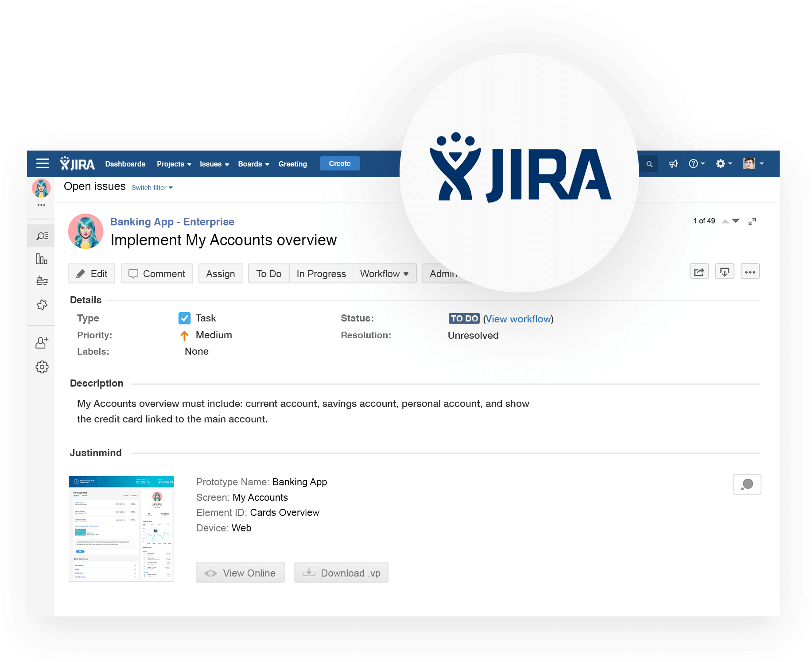
Task: Expand the Switch filter dropdown
Action: (x=152, y=188)
